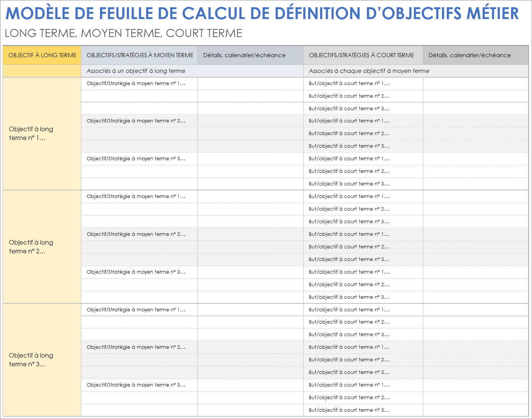Select the "Objectif à long terme n° 2…" cell
The width and height of the screenshot is (532, 419).
42,247
